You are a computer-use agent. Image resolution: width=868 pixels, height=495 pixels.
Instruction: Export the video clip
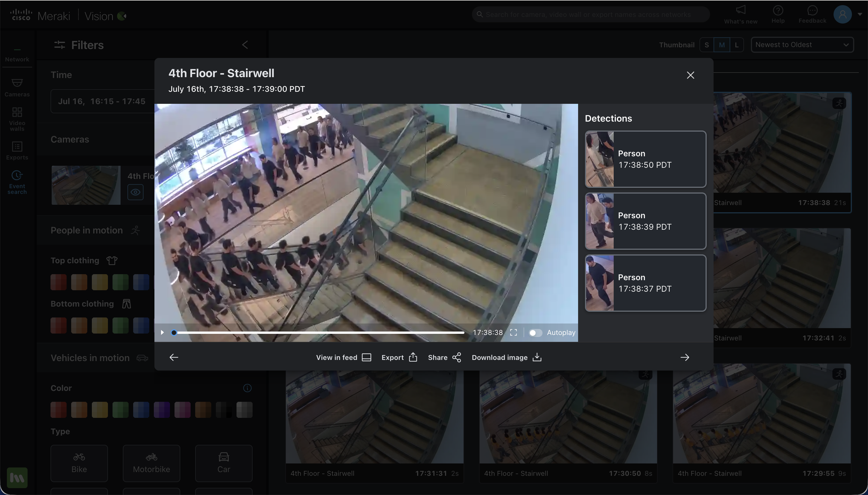pyautogui.click(x=400, y=357)
